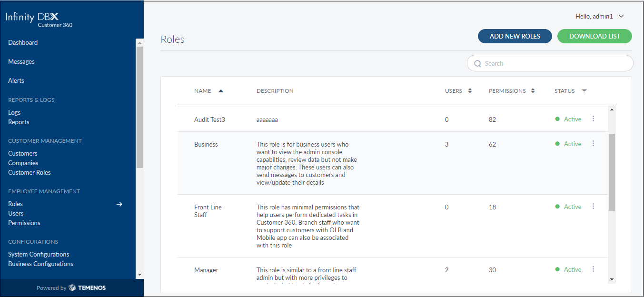644x297 pixels.
Task: Click the arrow next to Roles in sidebar
Action: coord(119,204)
